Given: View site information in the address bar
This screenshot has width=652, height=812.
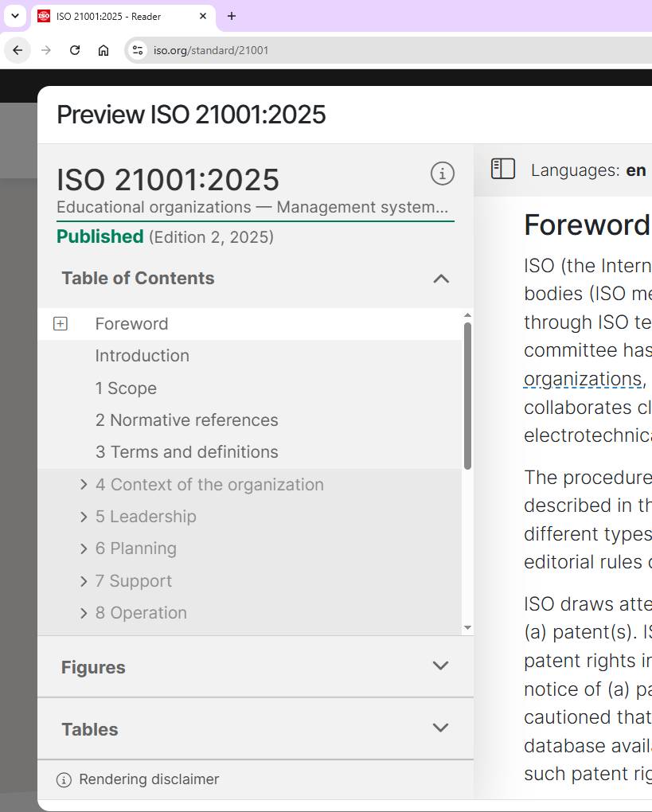Looking at the screenshot, I should (138, 50).
